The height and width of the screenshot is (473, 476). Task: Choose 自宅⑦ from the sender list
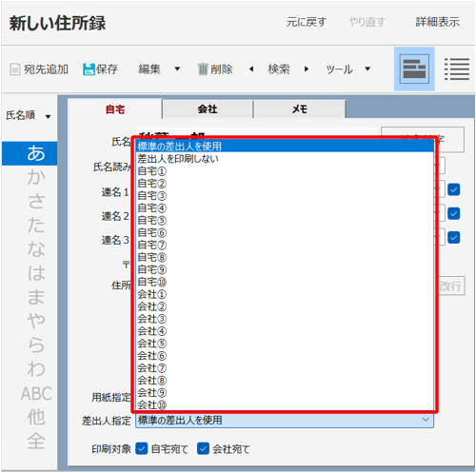(285, 245)
